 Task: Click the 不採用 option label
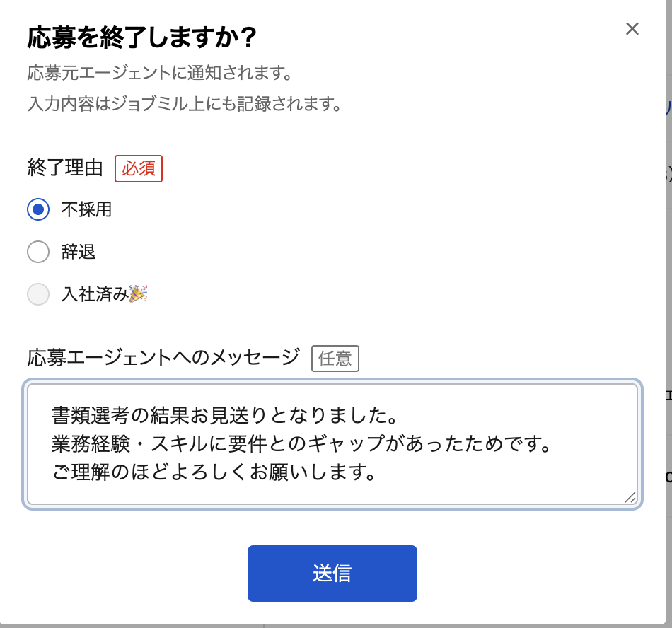(86, 209)
